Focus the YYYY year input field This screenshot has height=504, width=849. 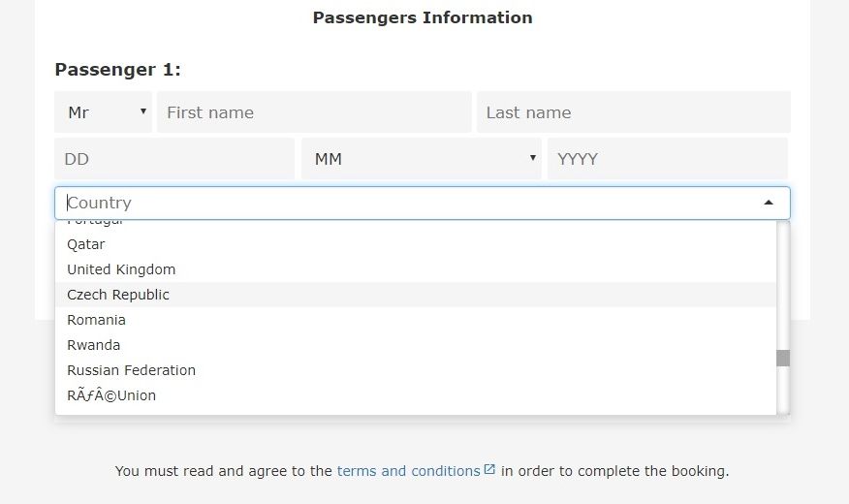click(668, 159)
